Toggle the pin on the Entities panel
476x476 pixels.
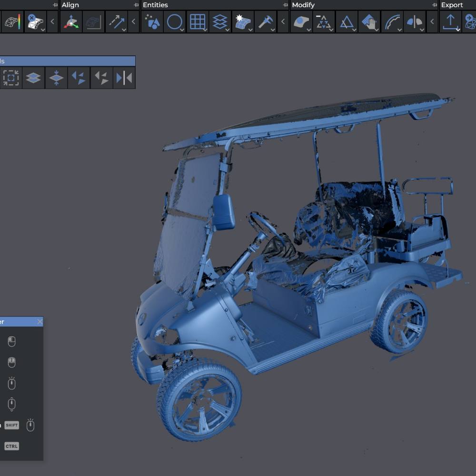tap(285, 5)
